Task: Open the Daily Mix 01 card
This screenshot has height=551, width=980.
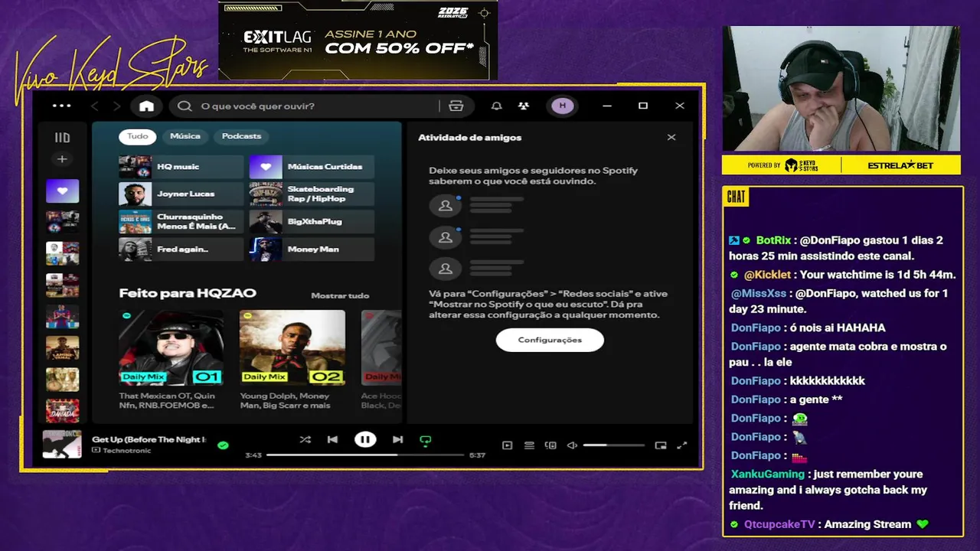Action: coord(171,360)
